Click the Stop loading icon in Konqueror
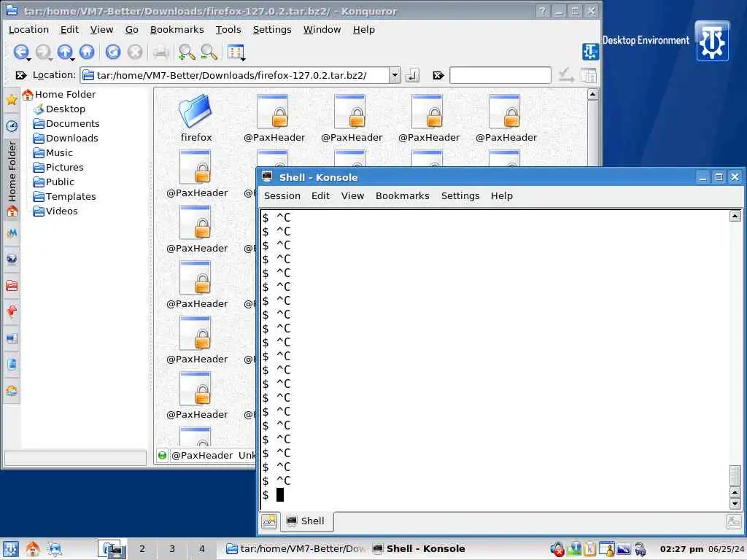This screenshot has width=747, height=560. (x=135, y=52)
